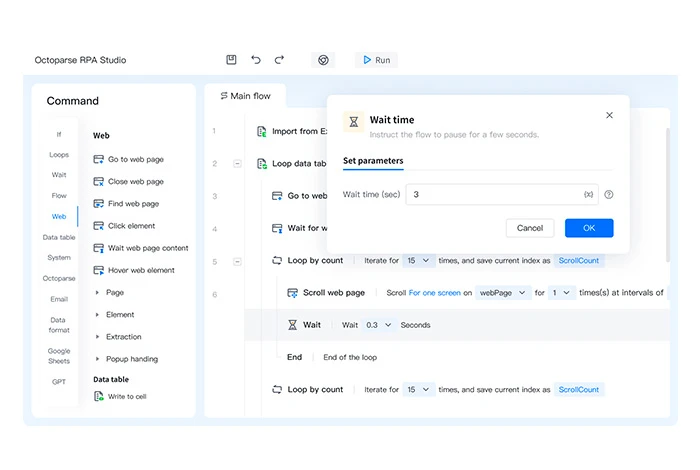Screen dimensions: 700x470
Task: Undo the last action
Action: tap(256, 60)
